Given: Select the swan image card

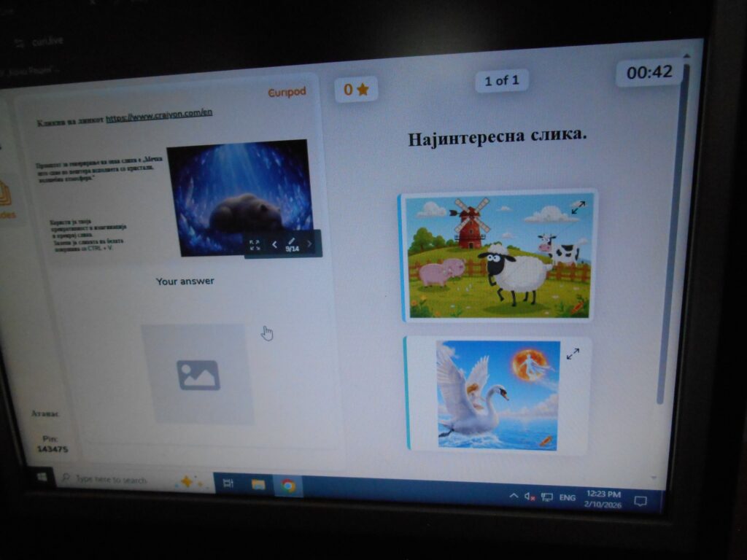Looking at the screenshot, I should tap(498, 394).
